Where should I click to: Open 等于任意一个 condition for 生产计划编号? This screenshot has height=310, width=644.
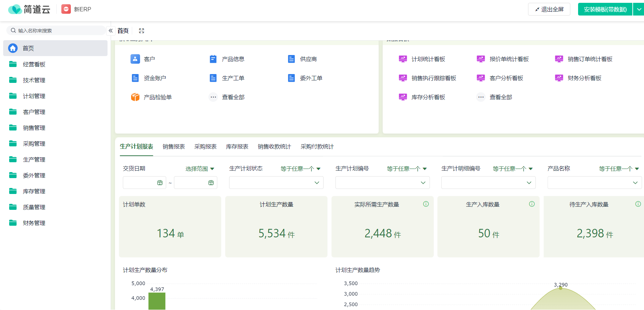tap(407, 169)
